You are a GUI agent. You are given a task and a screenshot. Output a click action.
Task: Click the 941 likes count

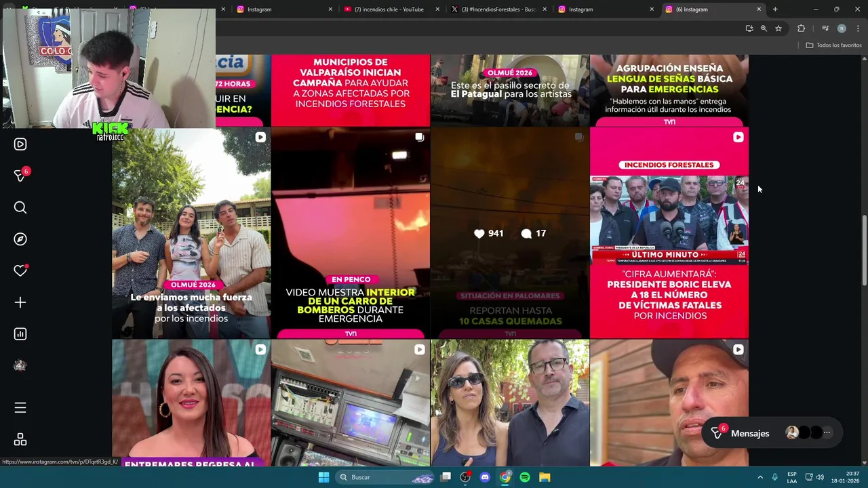coord(489,233)
